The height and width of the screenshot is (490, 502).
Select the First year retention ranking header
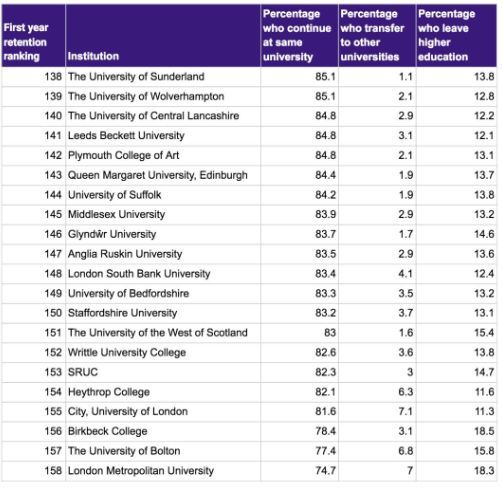[33, 36]
